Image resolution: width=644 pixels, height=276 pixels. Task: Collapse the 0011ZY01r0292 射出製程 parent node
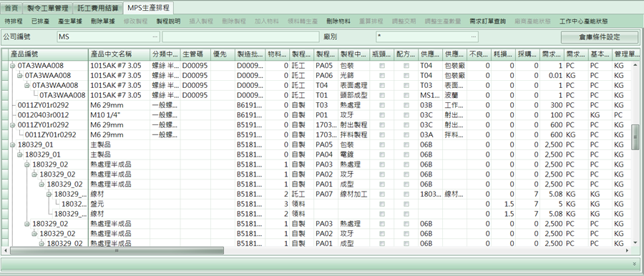coord(12,125)
